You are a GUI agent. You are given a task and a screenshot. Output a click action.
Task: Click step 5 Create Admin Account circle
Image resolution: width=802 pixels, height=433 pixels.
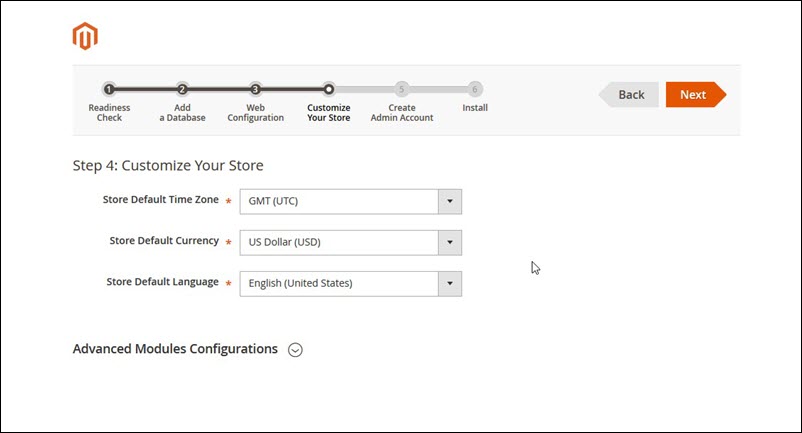point(402,89)
